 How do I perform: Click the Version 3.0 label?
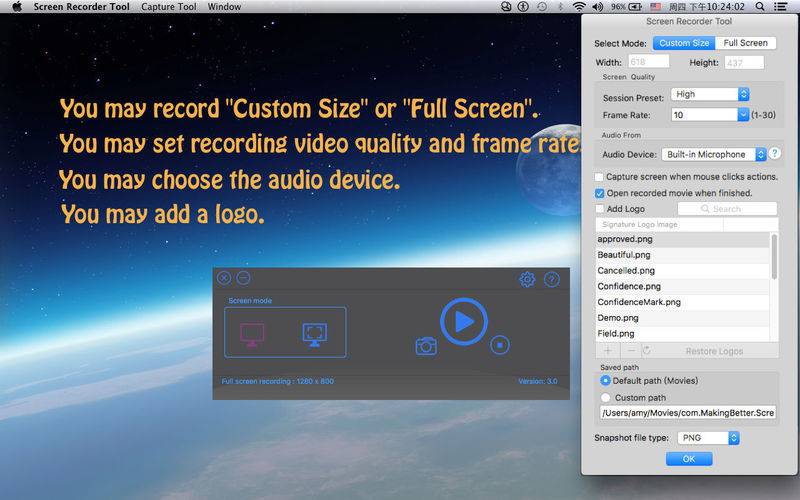coord(538,381)
